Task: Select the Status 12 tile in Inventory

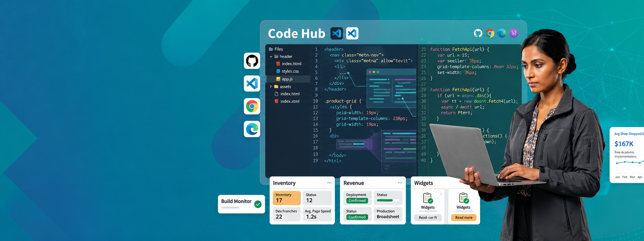Action: pyautogui.click(x=317, y=198)
